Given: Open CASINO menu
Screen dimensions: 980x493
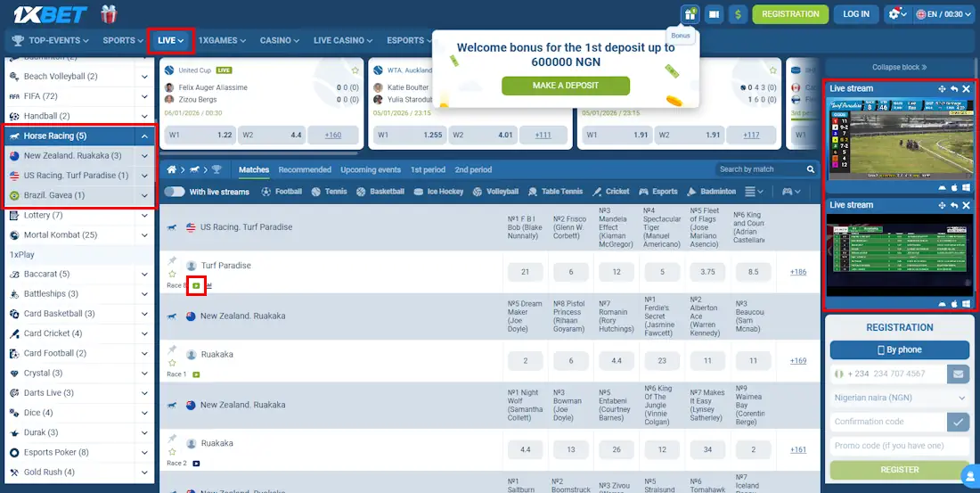Looking at the screenshot, I should pos(280,41).
